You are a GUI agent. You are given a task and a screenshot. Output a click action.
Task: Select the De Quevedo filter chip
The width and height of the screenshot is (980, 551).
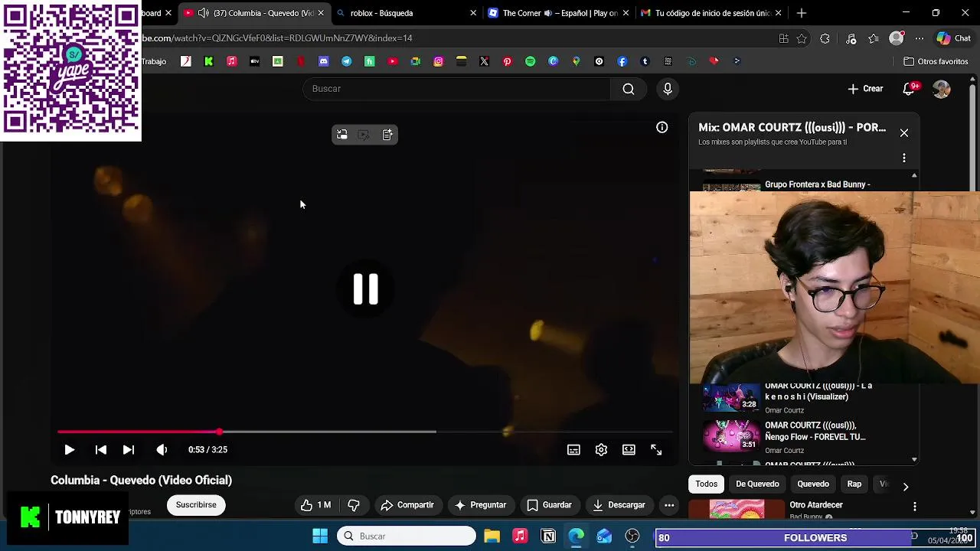[757, 484]
